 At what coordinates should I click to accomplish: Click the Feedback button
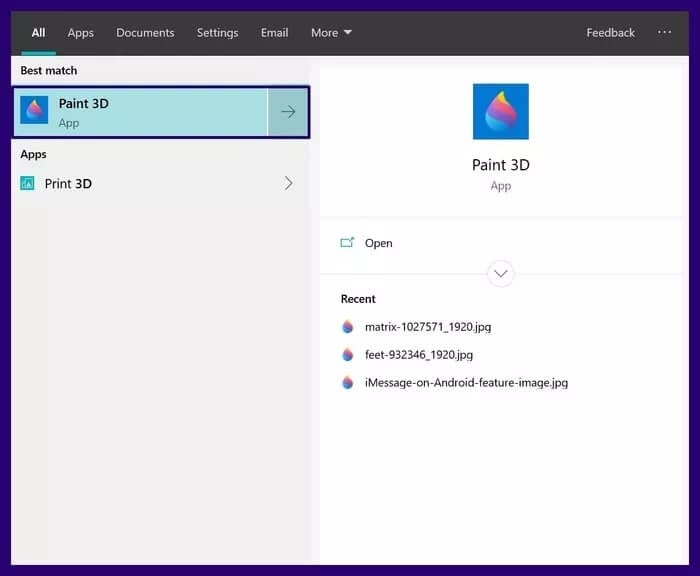click(610, 33)
